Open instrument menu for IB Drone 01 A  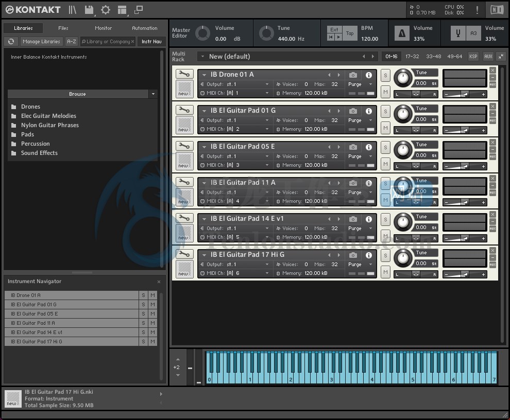205,75
